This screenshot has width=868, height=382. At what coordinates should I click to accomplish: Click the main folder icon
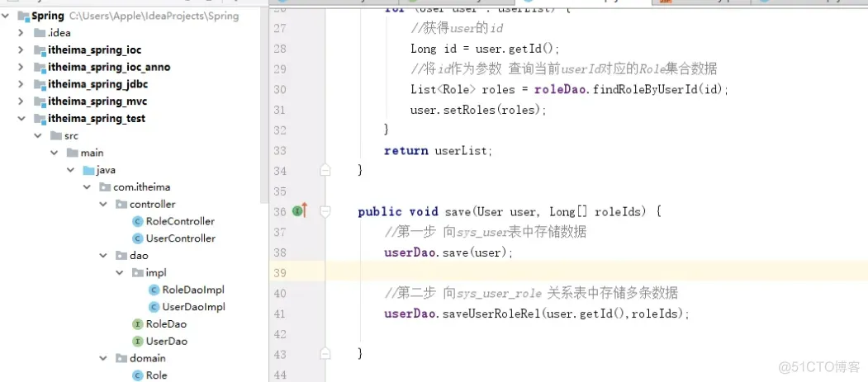point(72,153)
